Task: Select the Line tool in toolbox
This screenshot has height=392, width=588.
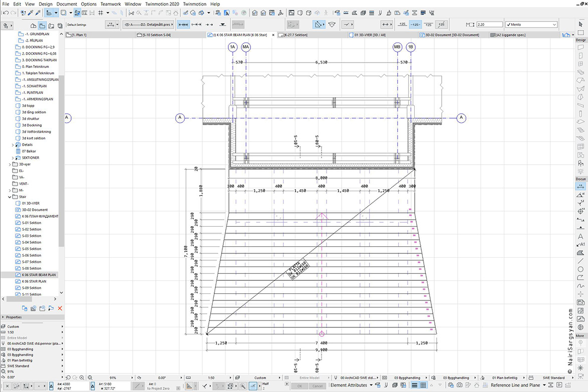Action: [x=580, y=261]
